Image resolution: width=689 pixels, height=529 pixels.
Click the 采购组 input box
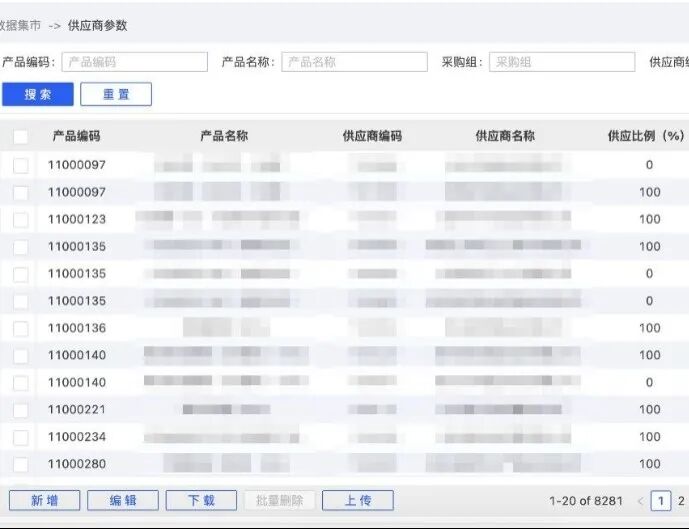562,62
